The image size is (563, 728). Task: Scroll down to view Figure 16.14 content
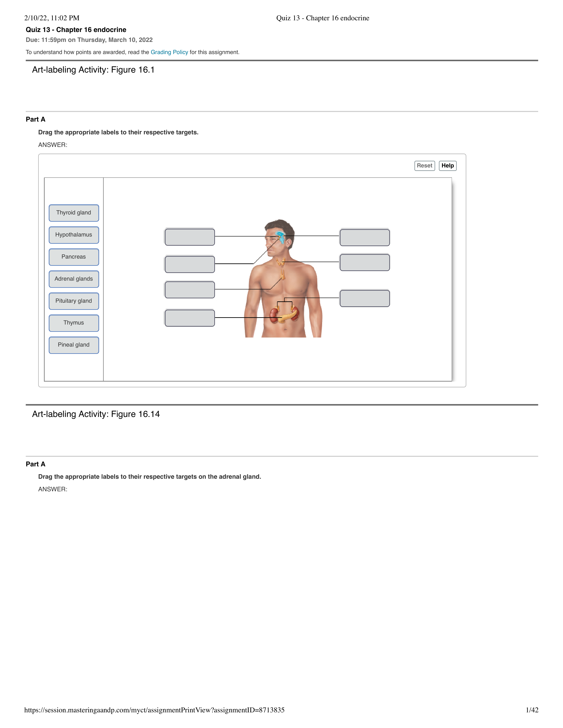coord(281,532)
